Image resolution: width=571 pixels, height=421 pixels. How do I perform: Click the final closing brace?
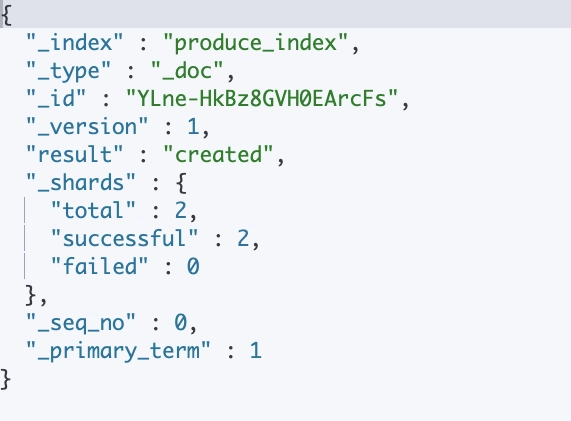(5, 379)
